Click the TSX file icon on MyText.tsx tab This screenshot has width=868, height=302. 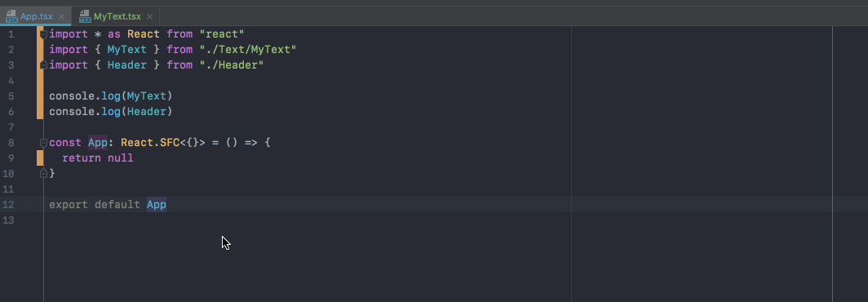click(85, 16)
